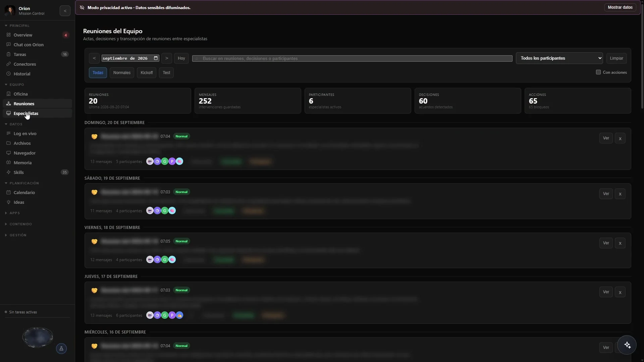Select the Todas filter tab
The width and height of the screenshot is (644, 362).
98,73
